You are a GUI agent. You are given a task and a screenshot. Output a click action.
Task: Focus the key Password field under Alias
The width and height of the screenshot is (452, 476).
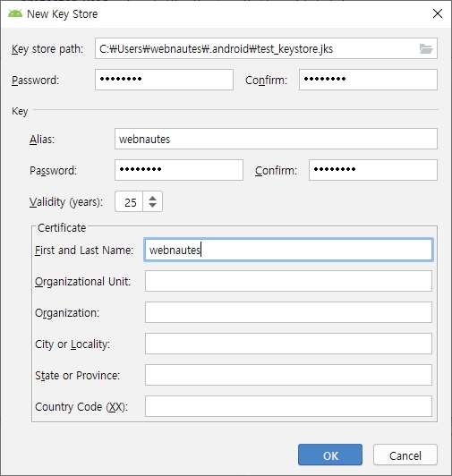click(x=179, y=170)
